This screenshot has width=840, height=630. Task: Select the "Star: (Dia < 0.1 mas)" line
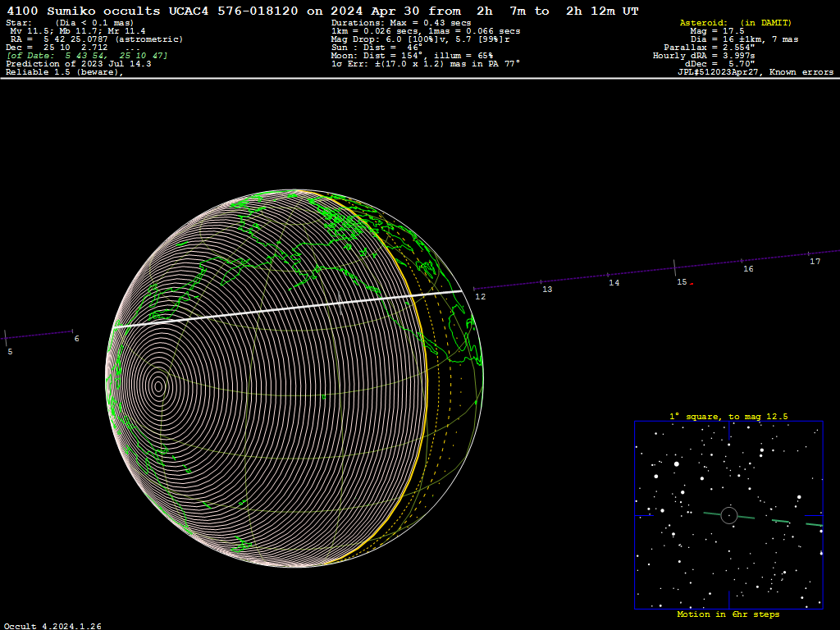[x=70, y=23]
